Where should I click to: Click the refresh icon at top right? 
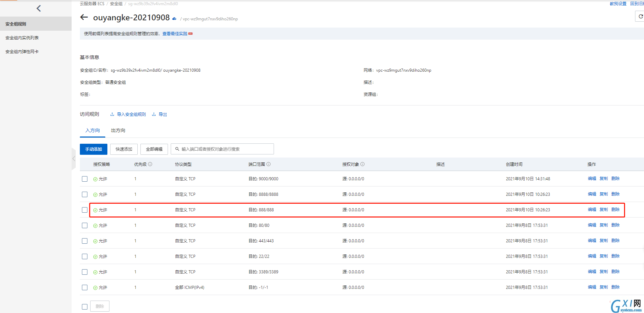click(x=641, y=16)
